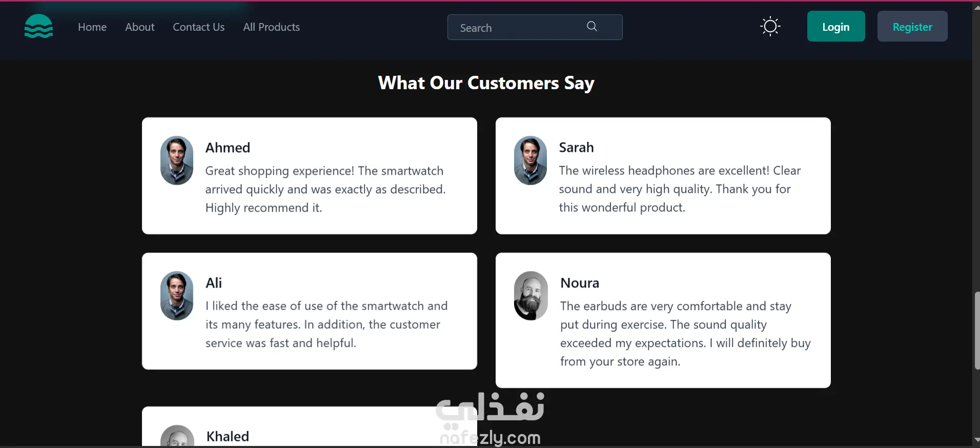
Task: Click the page vertical scrollbar thumb
Action: pyautogui.click(x=976, y=331)
